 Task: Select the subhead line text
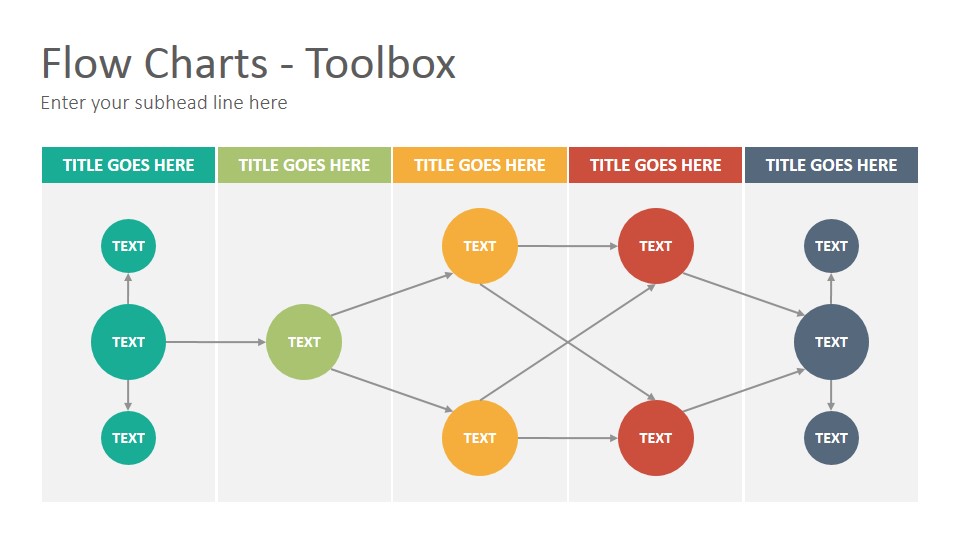pyautogui.click(x=164, y=103)
